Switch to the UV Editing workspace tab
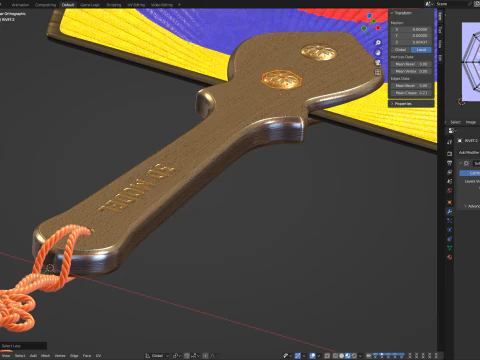Image resolution: width=480 pixels, height=360 pixels. pos(136,5)
